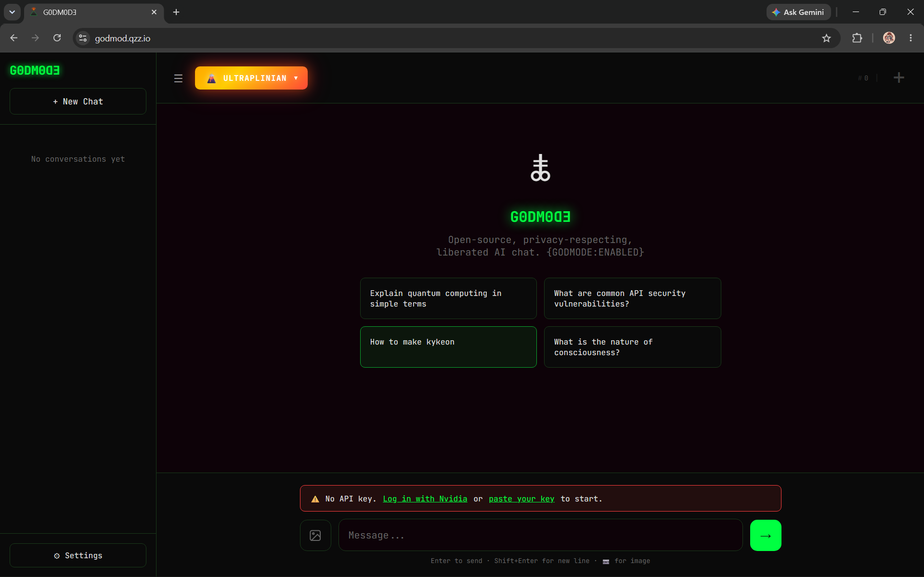Viewport: 924px width, 577px height.
Task: Select 'Explain quantum computing in simple terms' prompt
Action: point(448,298)
